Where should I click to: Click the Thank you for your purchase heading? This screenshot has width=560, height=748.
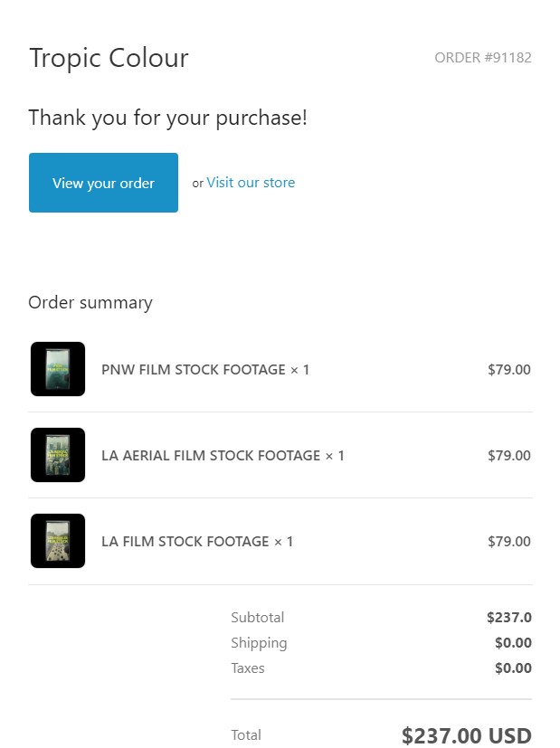pyautogui.click(x=168, y=118)
